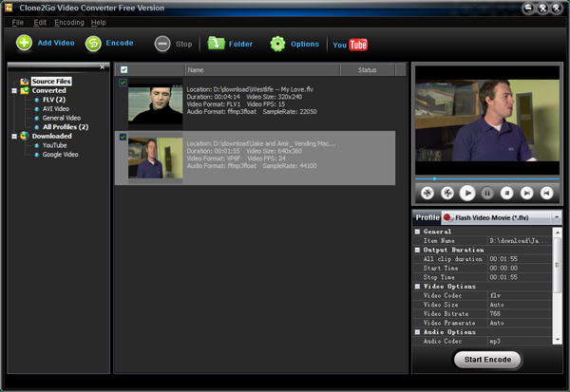
Task: Click the Stop button in preview player
Action: pos(506,193)
